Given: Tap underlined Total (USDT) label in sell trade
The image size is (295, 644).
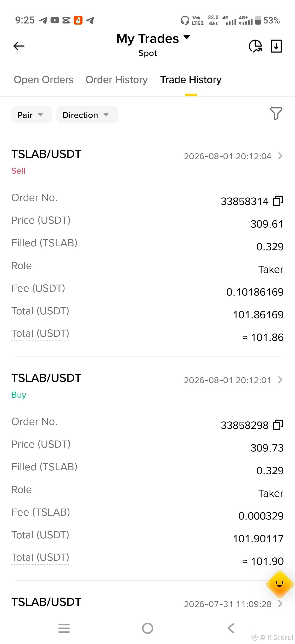Looking at the screenshot, I should pos(40,333).
